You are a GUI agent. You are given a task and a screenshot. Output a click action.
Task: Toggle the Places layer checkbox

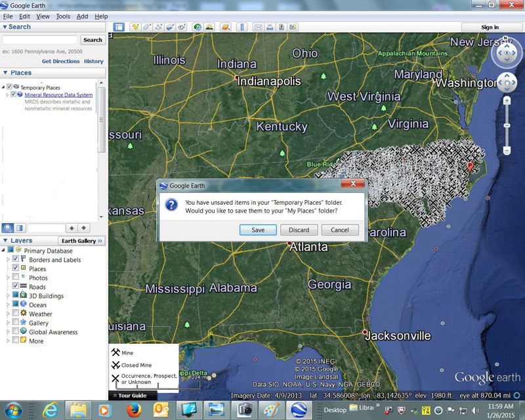[15, 268]
